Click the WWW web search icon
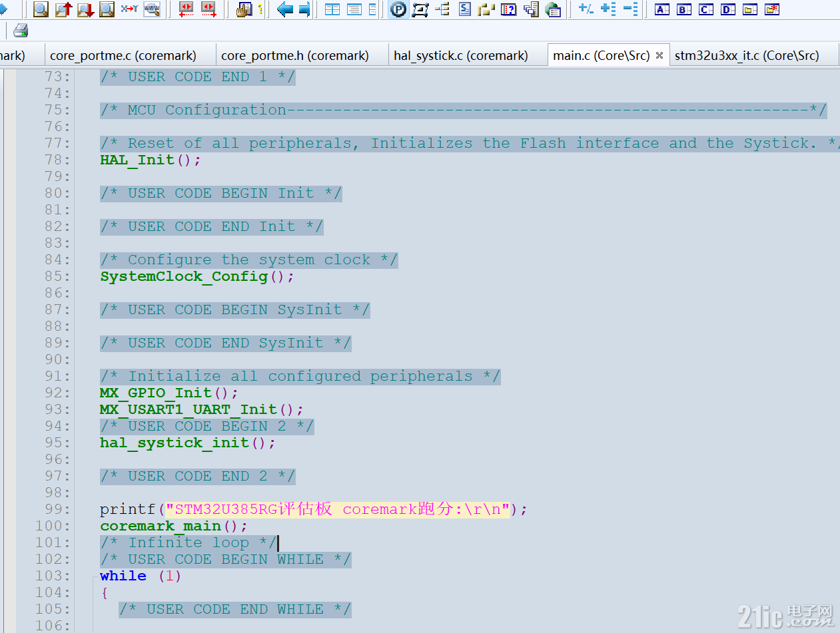840x633 pixels. [x=152, y=9]
